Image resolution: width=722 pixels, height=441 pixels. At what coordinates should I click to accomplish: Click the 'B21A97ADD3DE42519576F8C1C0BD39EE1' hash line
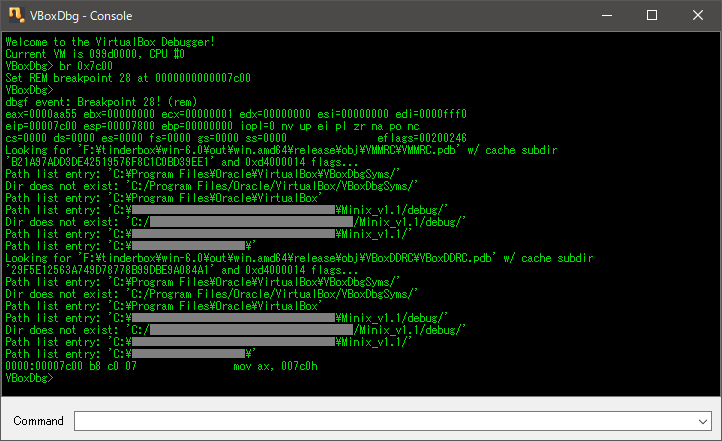tap(182, 162)
